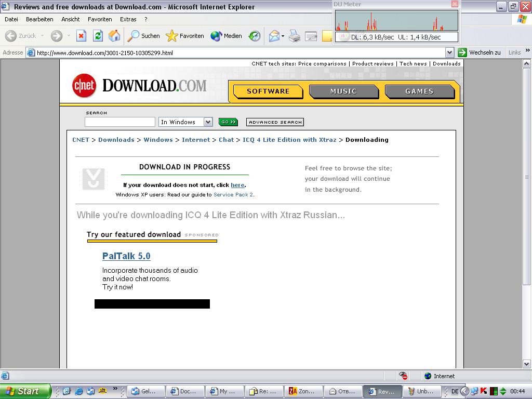Click the Windows Start button
The height and width of the screenshot is (399, 532).
(25, 391)
